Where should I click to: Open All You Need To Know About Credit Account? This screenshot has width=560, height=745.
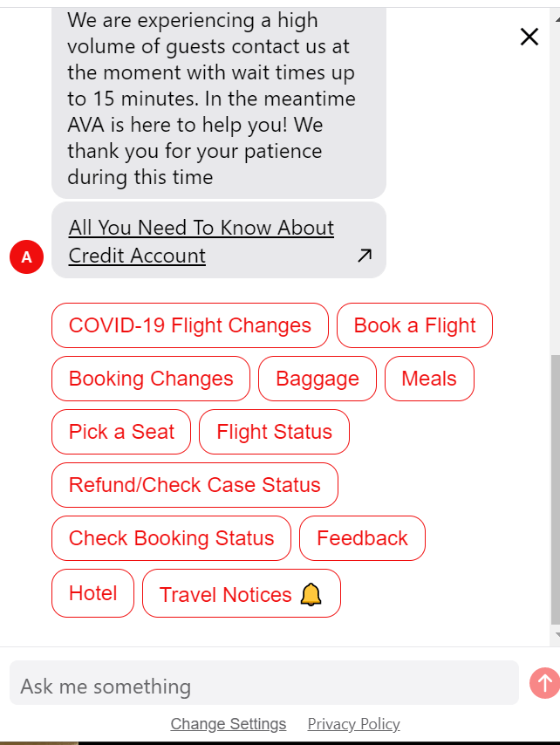201,241
